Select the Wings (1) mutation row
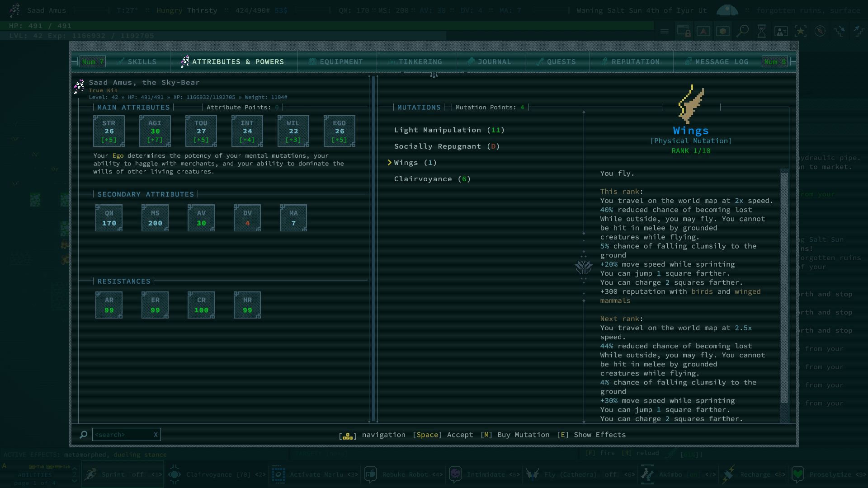The width and height of the screenshot is (868, 488). (415, 163)
